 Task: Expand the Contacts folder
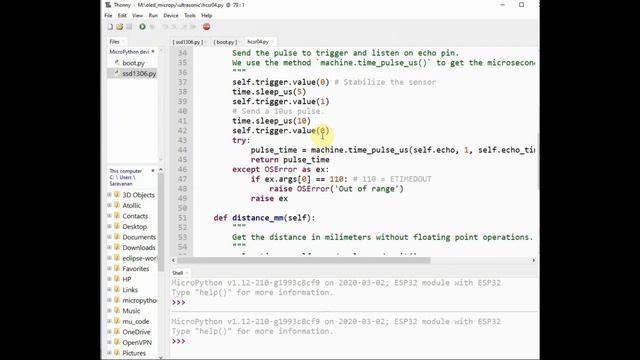(109, 216)
